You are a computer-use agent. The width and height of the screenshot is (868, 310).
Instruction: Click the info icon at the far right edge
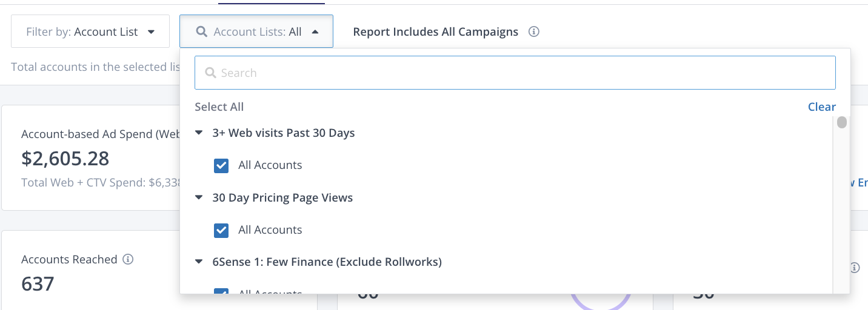[x=855, y=267]
